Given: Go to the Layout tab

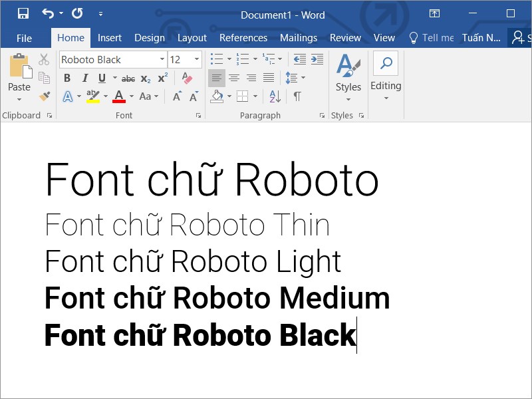Looking at the screenshot, I should (192, 38).
